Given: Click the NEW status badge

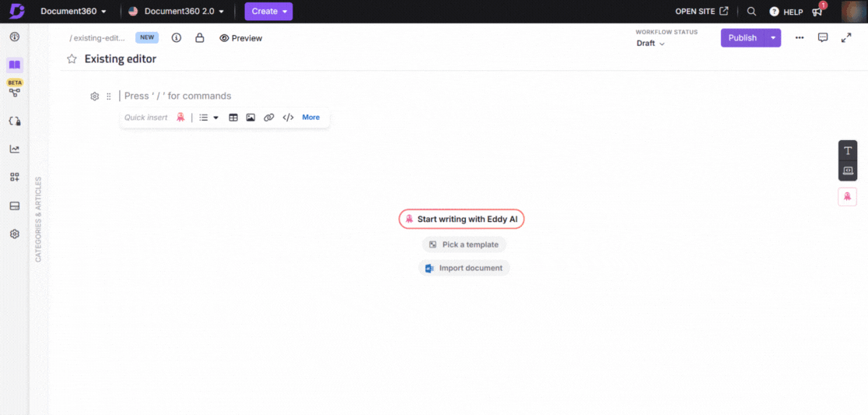Looking at the screenshot, I should 147,37.
